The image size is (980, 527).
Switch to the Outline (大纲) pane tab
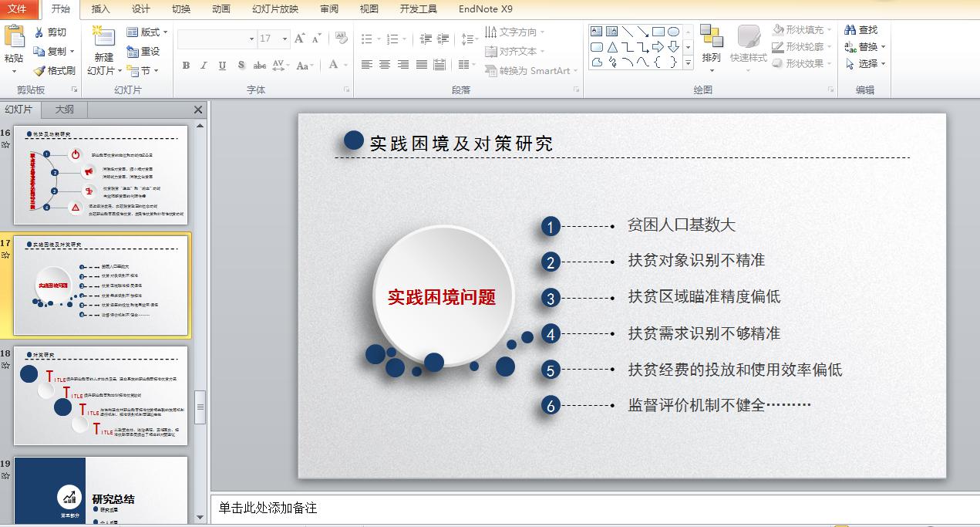pos(64,110)
